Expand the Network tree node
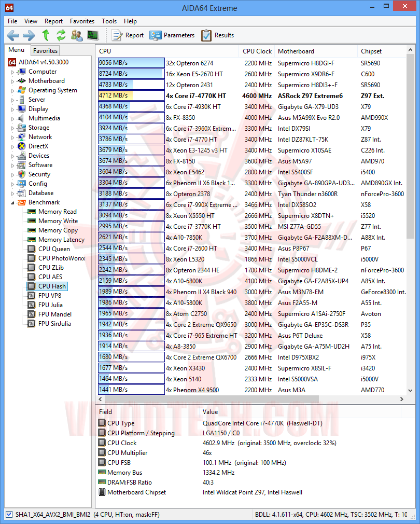The image size is (420, 524). (x=12, y=137)
